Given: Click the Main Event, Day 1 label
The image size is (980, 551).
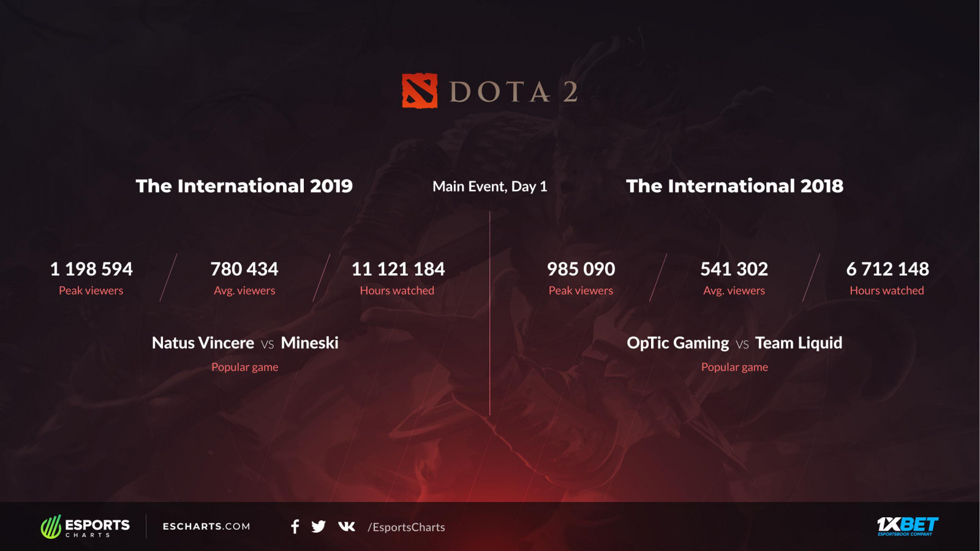Looking at the screenshot, I should pos(490,187).
